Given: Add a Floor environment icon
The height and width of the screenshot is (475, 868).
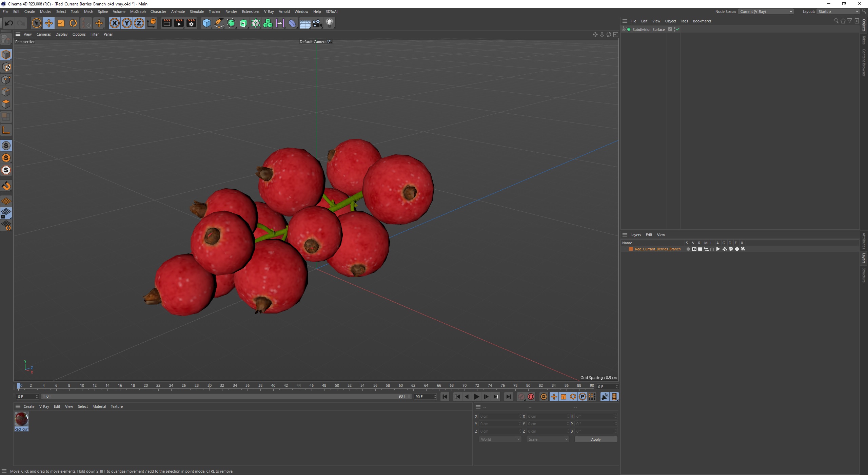Looking at the screenshot, I should (x=305, y=23).
